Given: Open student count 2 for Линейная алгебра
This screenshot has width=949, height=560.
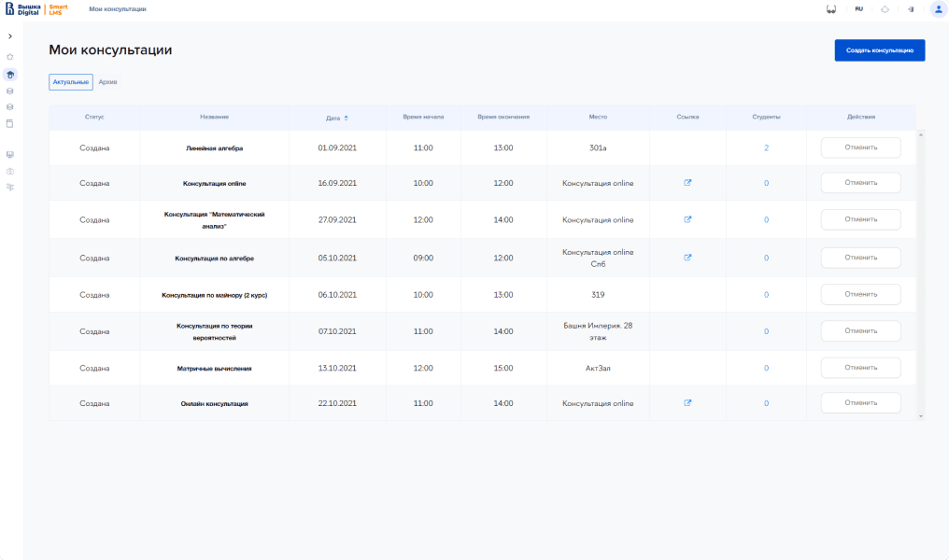Looking at the screenshot, I should [766, 147].
